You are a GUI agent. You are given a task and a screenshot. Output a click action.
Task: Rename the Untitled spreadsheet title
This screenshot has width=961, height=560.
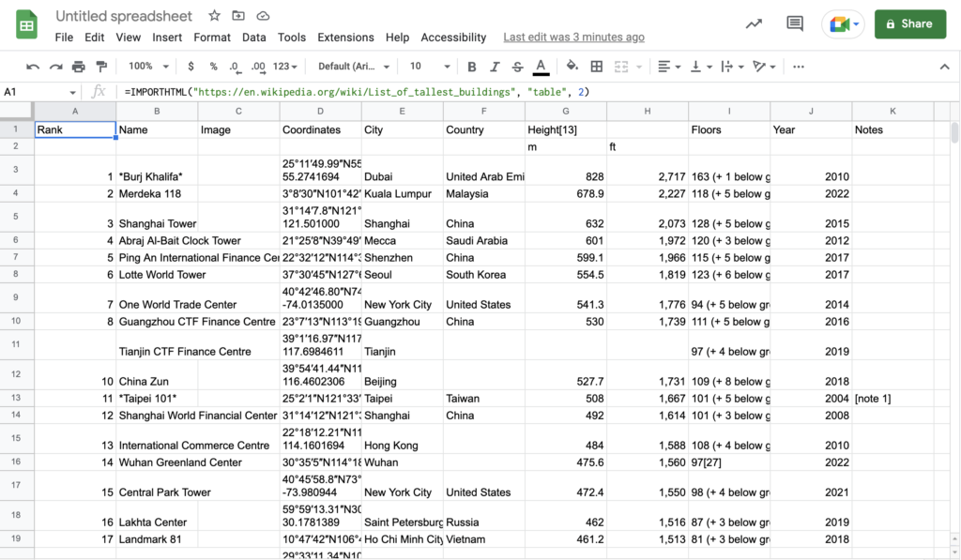coord(124,16)
